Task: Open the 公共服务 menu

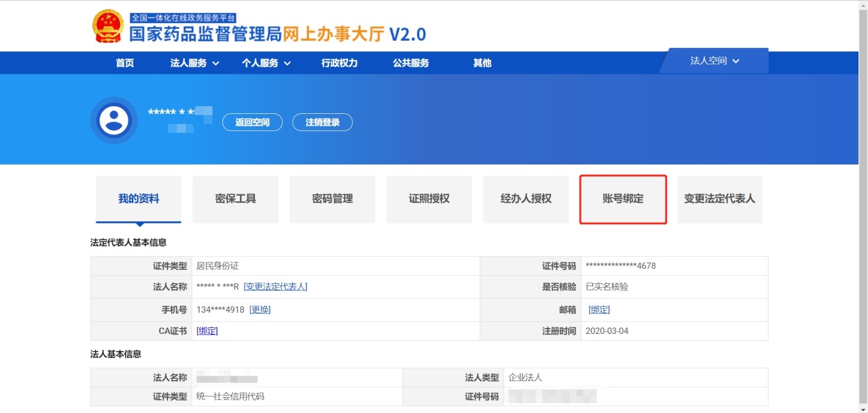Action: click(411, 63)
